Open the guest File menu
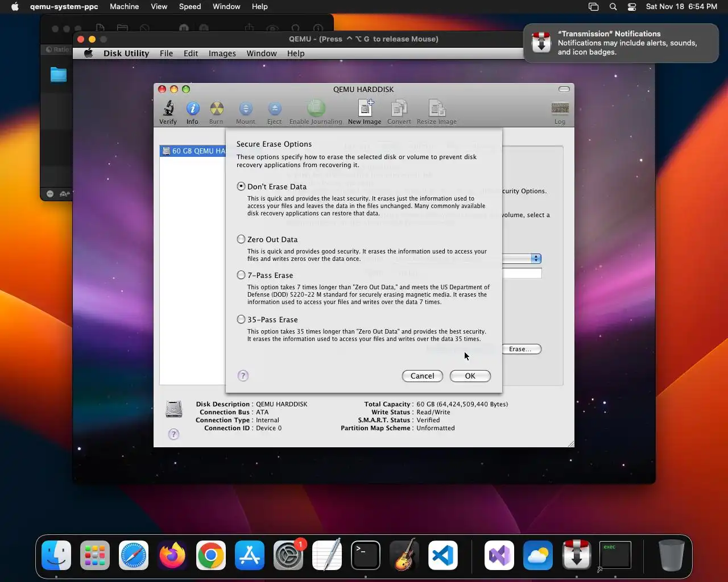This screenshot has height=582, width=728. coord(167,53)
